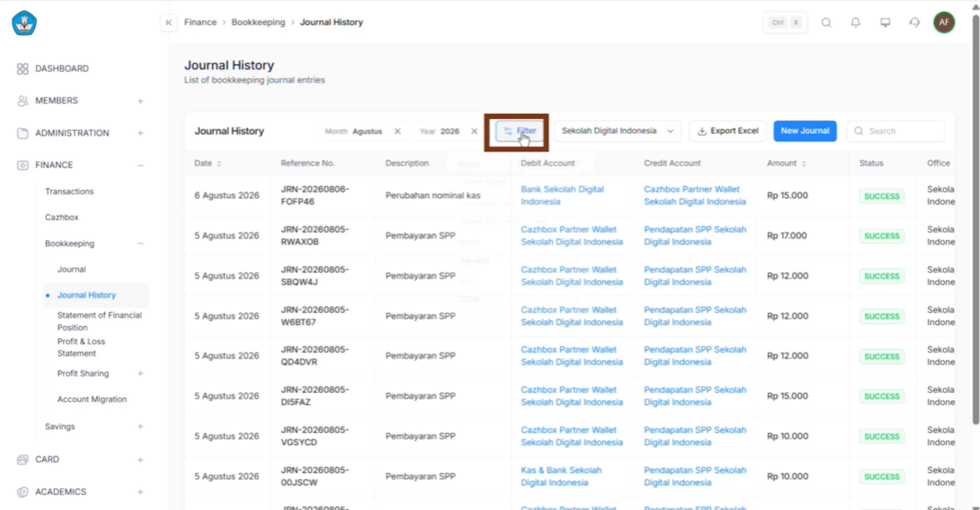
Task: Click the Bookkeeping breadcrumb link
Action: pyautogui.click(x=258, y=22)
